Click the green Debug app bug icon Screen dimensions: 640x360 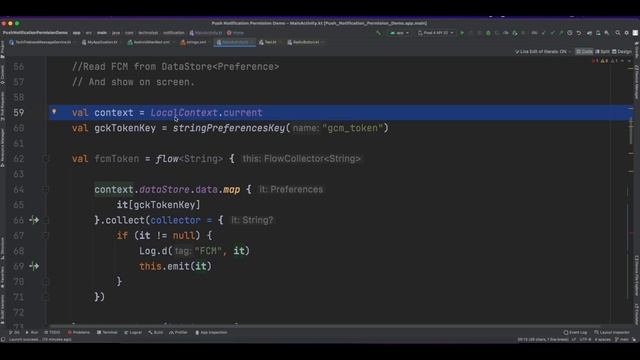[488, 33]
